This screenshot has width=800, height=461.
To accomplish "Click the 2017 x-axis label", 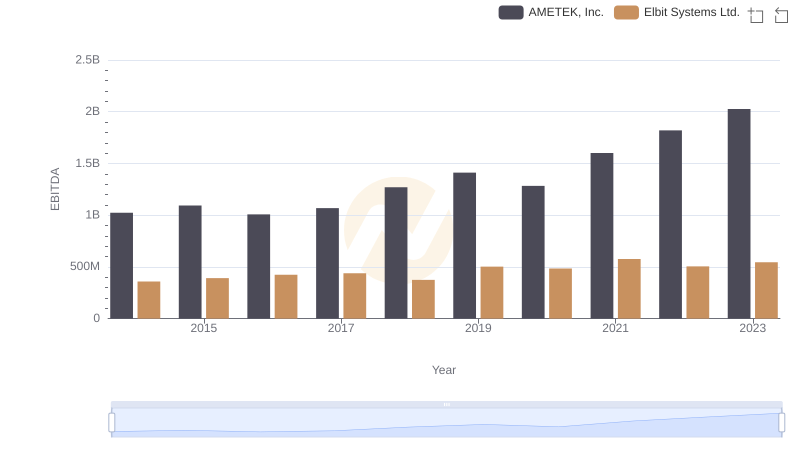I will 341,328.
